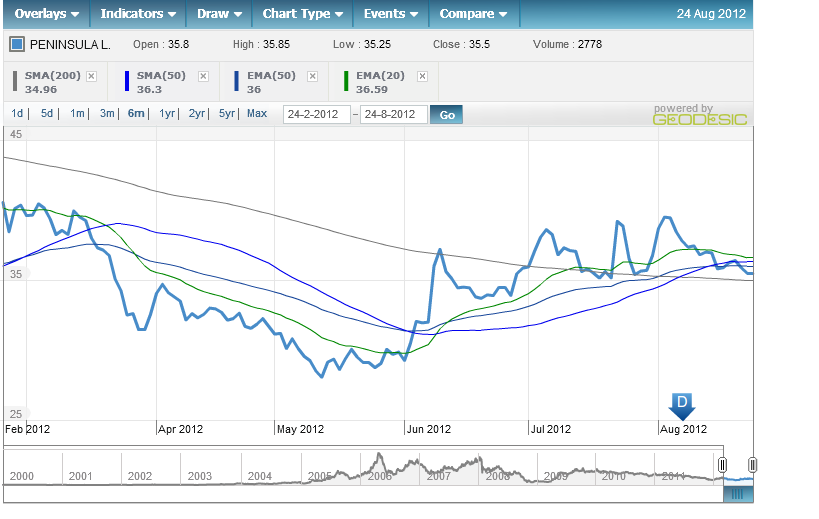Show the Max time range
Screen dimensions: 819x519
[257, 113]
